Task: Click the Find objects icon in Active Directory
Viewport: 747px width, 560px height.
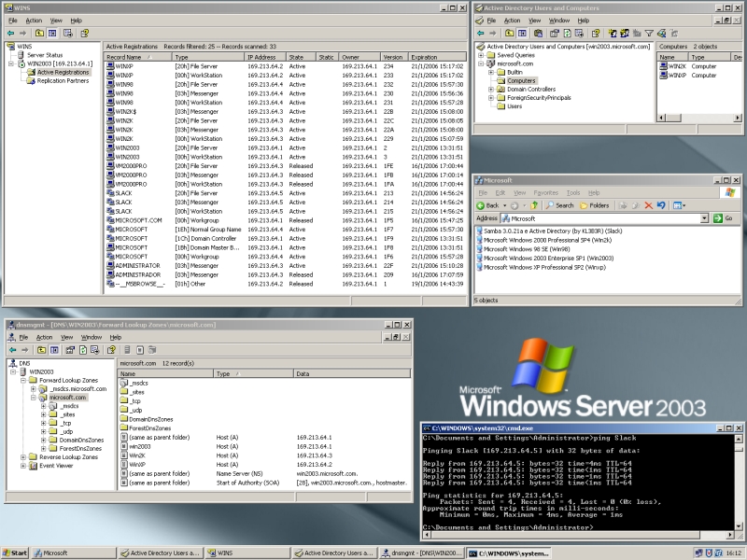Action: pos(661,34)
